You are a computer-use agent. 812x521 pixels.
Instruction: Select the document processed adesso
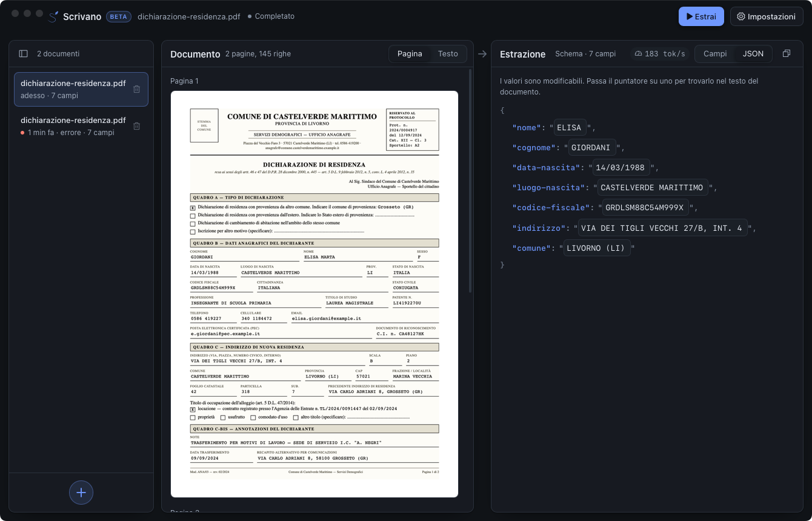[81, 89]
